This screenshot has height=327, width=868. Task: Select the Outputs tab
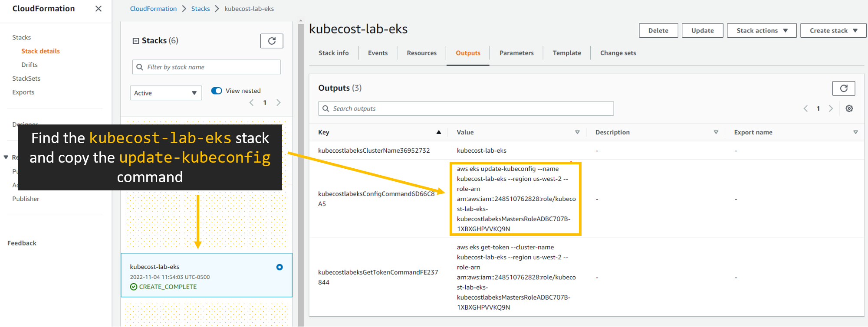tap(468, 53)
